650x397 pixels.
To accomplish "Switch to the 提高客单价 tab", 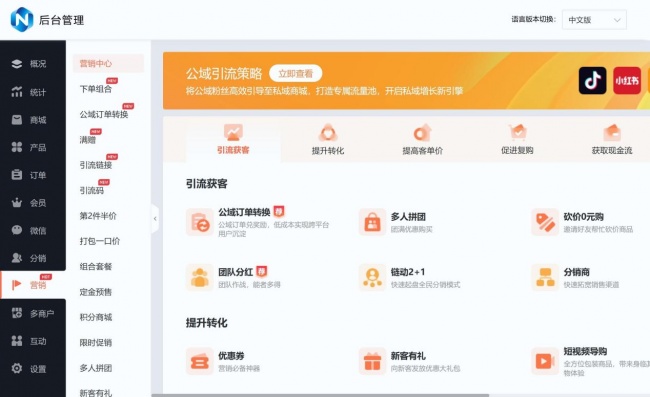I will coord(422,139).
